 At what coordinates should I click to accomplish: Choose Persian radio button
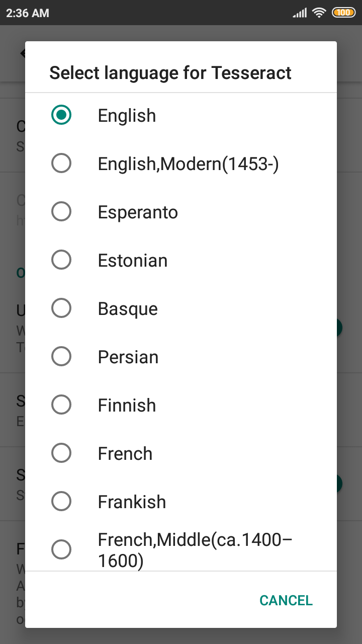pos(61,357)
